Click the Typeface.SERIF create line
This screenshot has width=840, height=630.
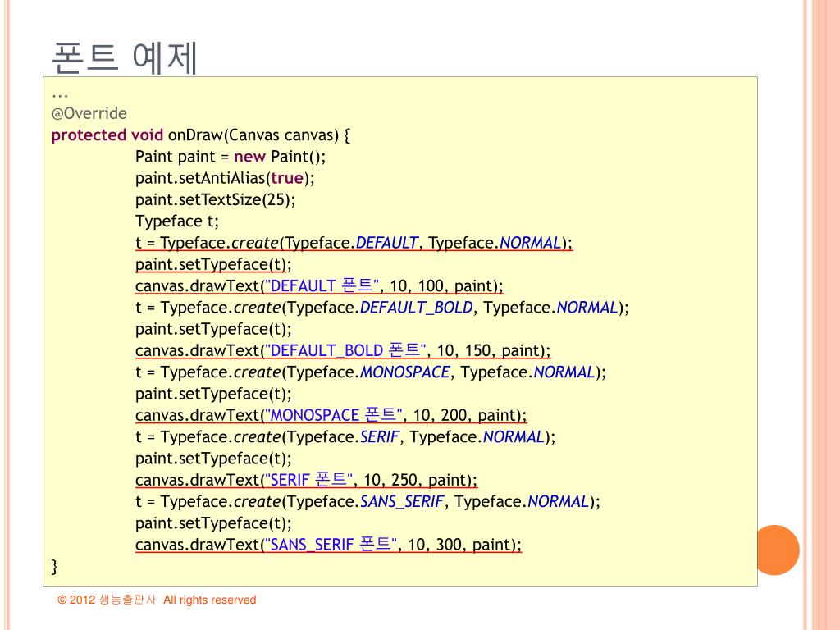[x=345, y=436]
